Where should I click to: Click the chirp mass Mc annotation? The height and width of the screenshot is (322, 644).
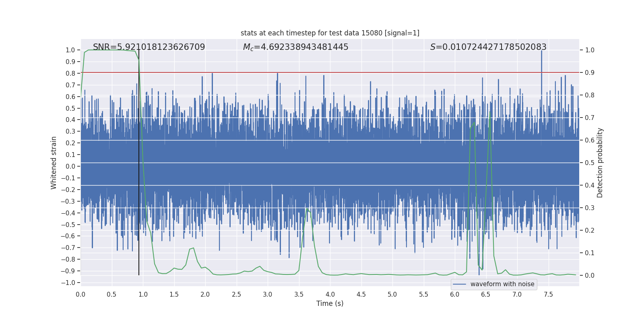point(295,47)
